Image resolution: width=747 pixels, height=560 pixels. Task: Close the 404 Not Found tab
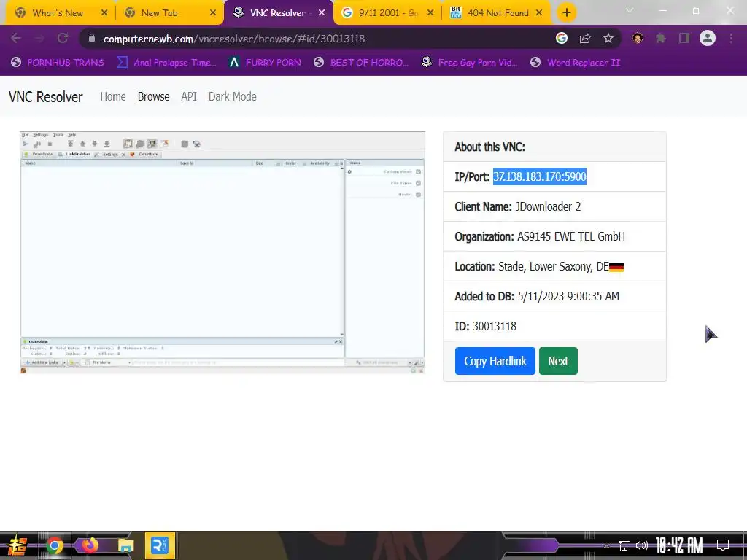[x=539, y=13]
